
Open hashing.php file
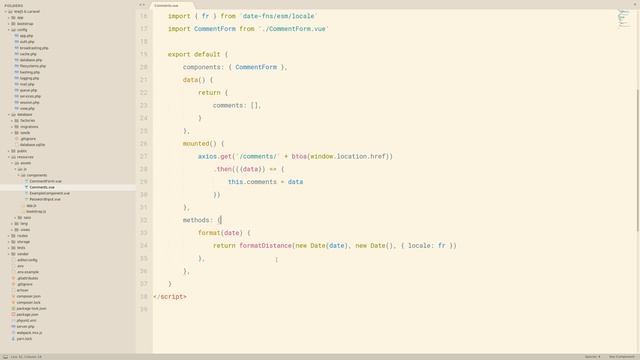tap(29, 72)
